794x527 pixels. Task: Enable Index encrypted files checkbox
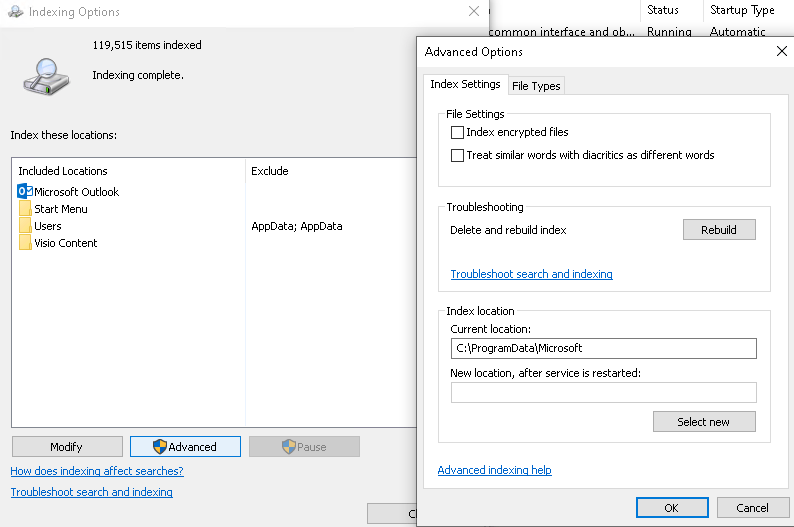pos(457,132)
